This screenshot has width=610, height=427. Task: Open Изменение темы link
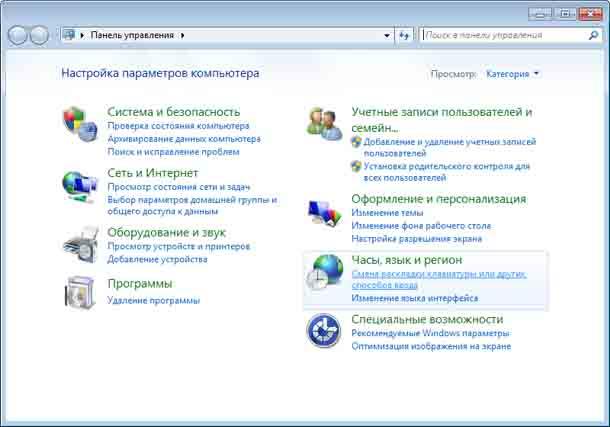[387, 213]
